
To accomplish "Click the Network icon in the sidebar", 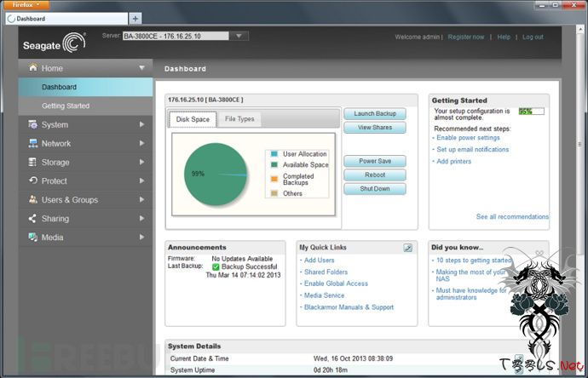I will click(32, 144).
